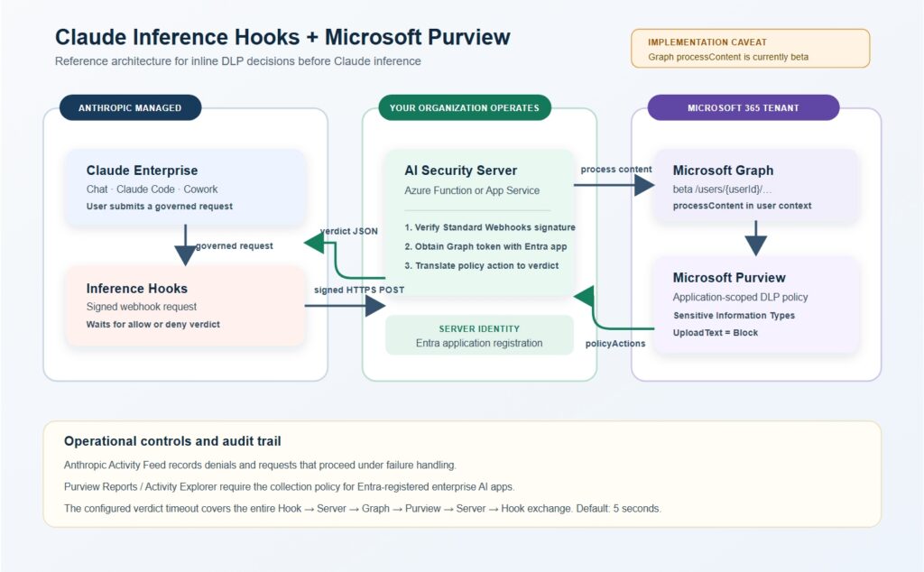Click the "Anthropic Activity Feed records denials" sentence
Screen dimensions: 924x572
(260, 465)
